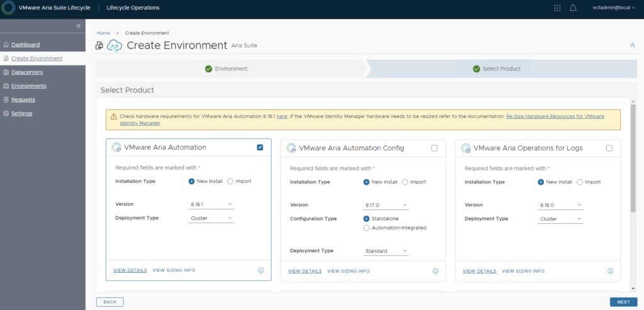Click info icon on Aria Automation Config card
Screen dimensions: 644x310
[435, 271]
